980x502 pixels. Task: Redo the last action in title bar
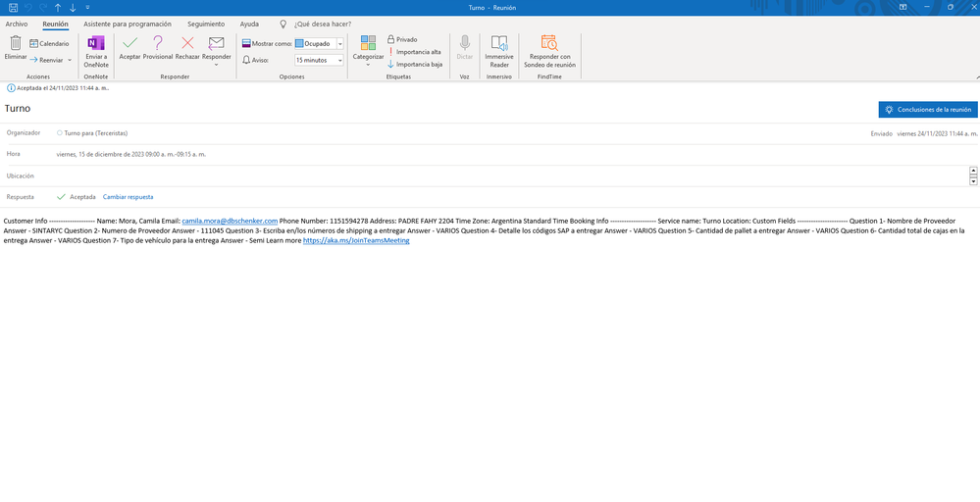[x=42, y=8]
